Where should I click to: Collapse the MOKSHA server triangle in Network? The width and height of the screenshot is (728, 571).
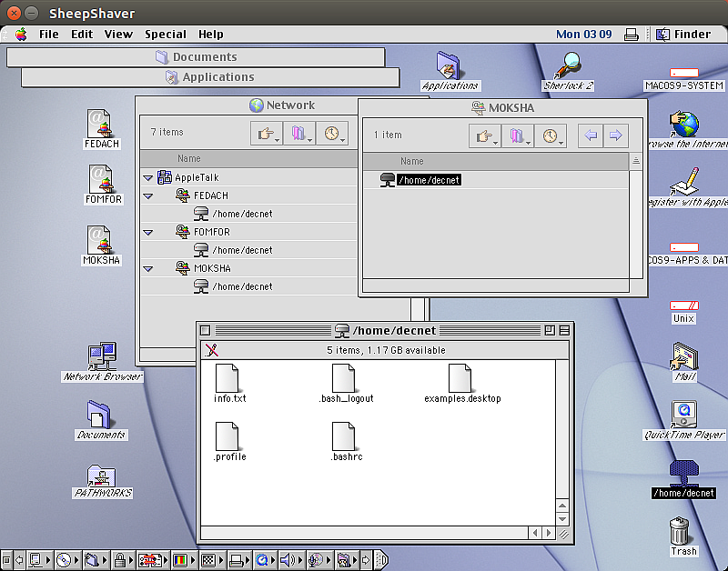tap(148, 268)
